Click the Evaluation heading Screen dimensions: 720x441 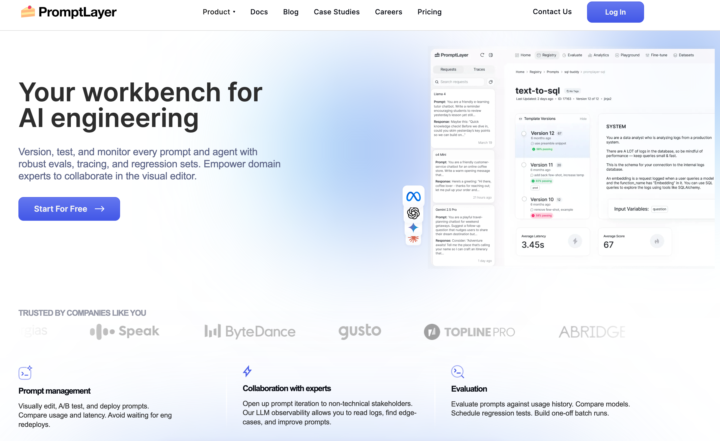pyautogui.click(x=469, y=389)
